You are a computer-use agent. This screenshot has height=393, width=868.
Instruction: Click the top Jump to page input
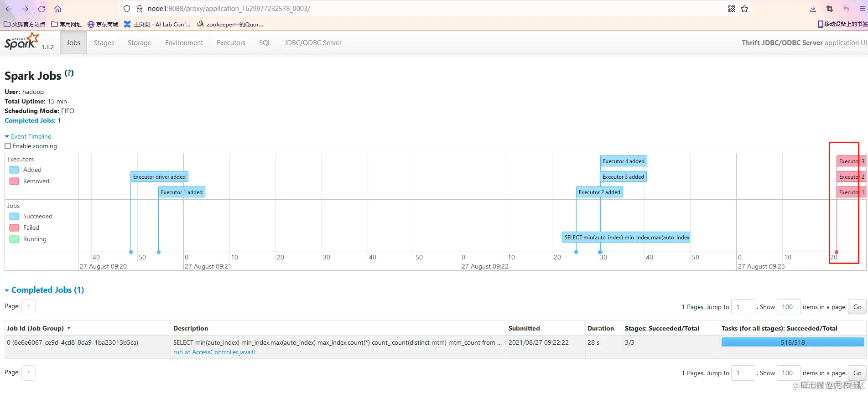743,307
